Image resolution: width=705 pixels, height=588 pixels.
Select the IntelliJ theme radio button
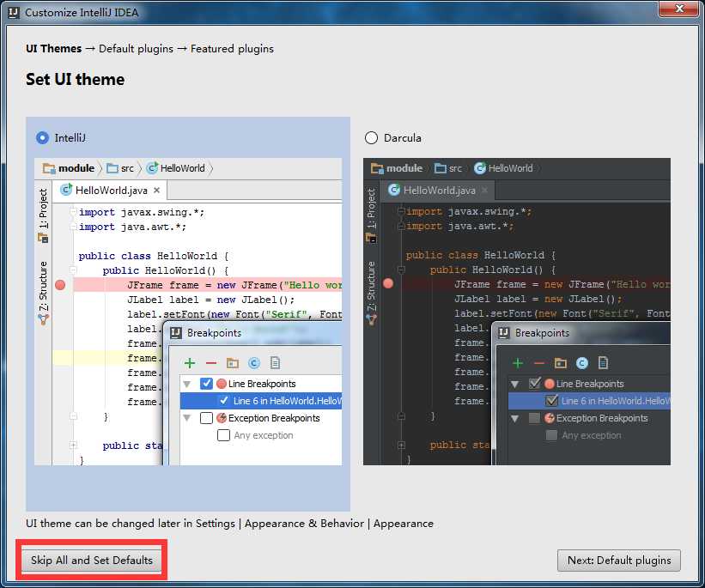tap(43, 137)
